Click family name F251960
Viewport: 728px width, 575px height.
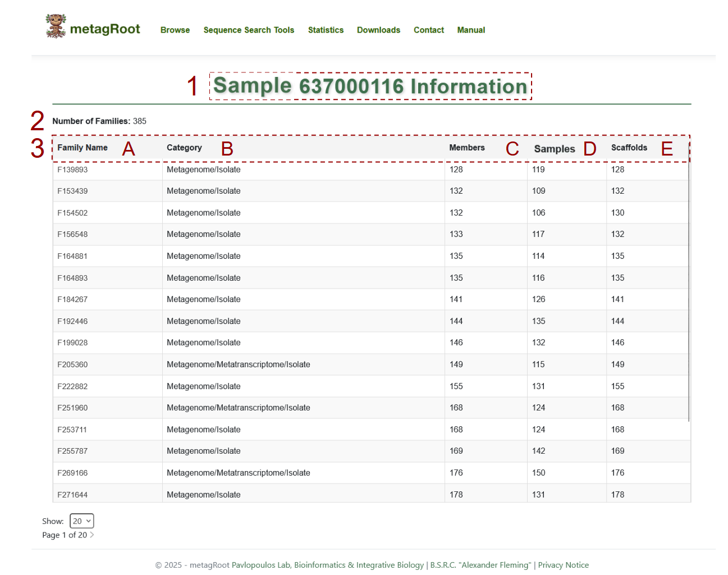(72, 408)
